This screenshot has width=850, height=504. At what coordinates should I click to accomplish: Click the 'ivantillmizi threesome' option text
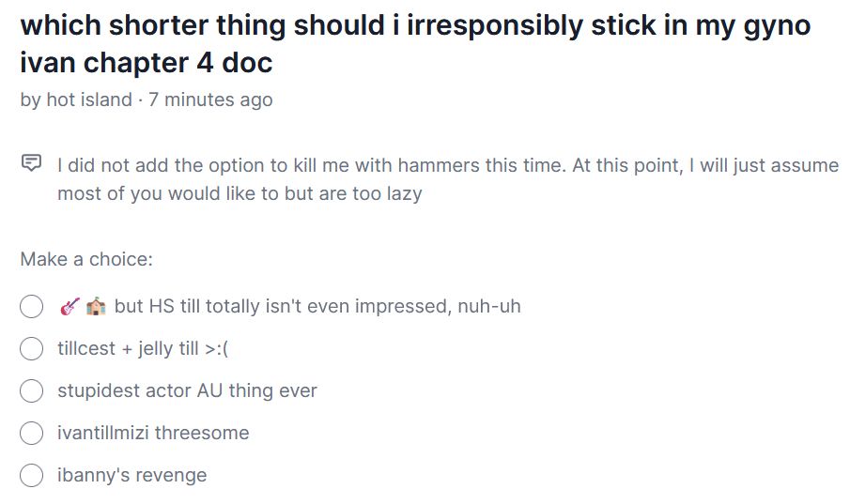click(153, 433)
